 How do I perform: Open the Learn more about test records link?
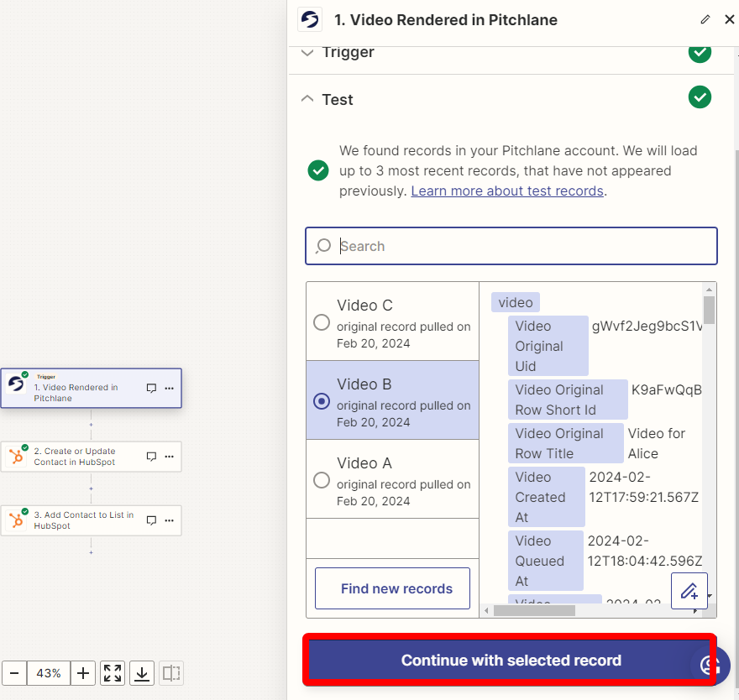507,191
